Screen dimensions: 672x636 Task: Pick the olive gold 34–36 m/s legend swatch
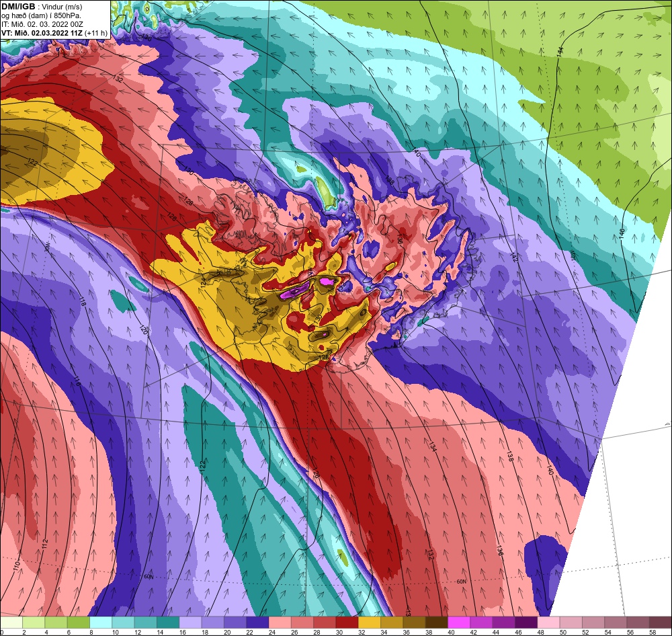click(392, 623)
